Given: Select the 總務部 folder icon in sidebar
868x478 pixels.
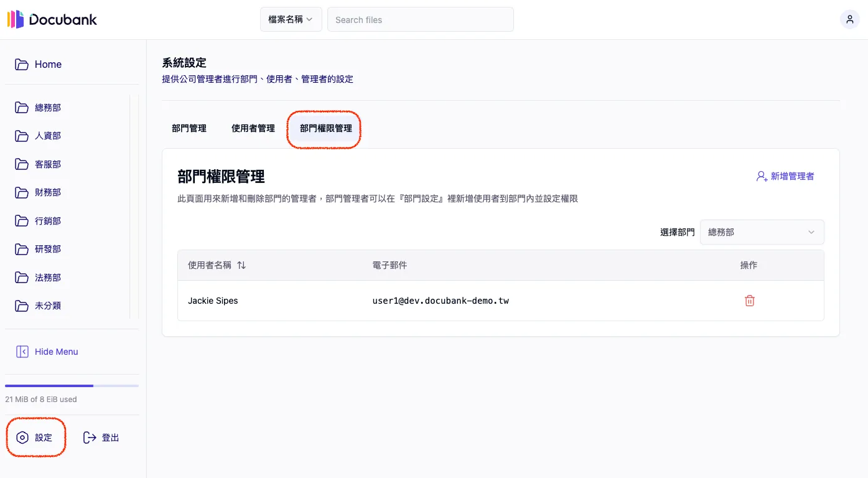Looking at the screenshot, I should [x=21, y=107].
